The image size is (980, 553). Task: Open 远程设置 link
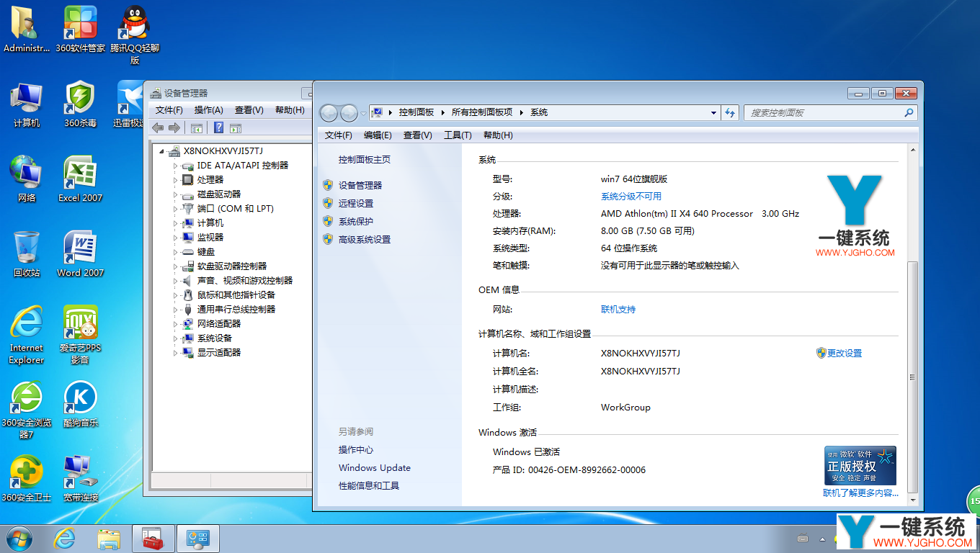pyautogui.click(x=356, y=203)
